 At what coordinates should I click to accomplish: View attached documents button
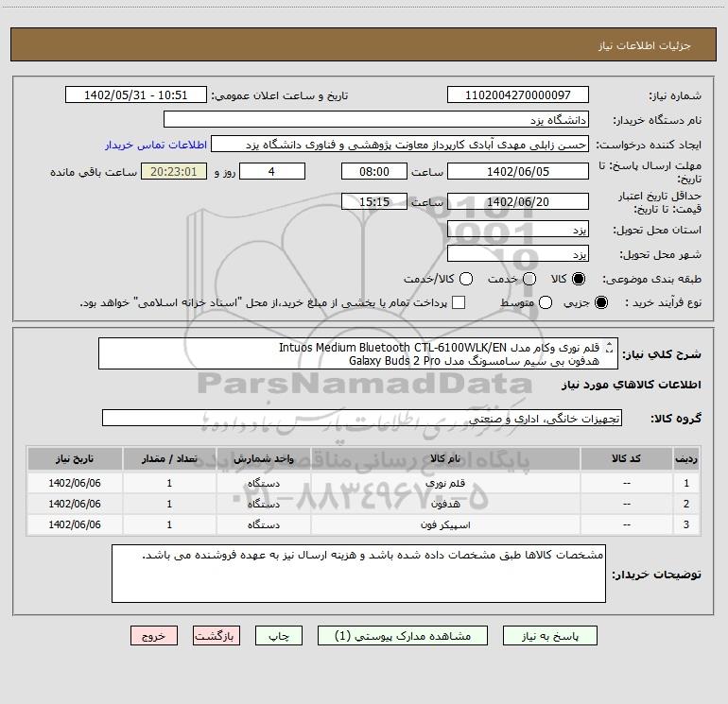403,635
